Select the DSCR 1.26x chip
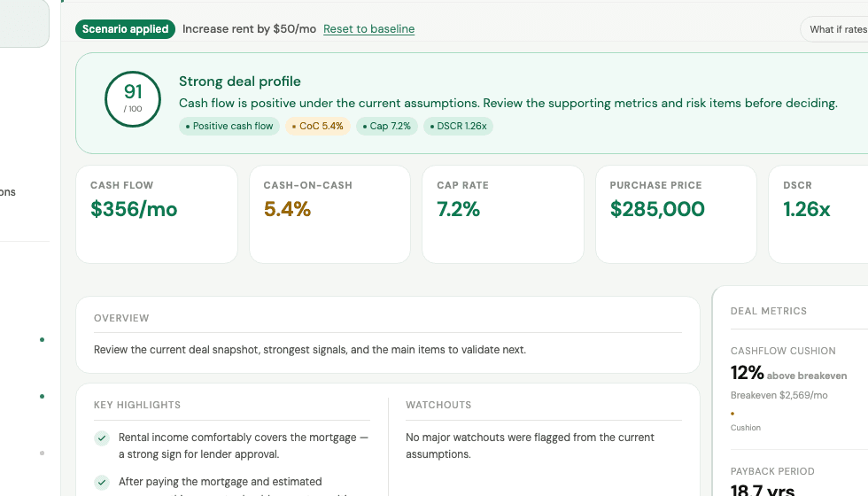 coord(459,126)
